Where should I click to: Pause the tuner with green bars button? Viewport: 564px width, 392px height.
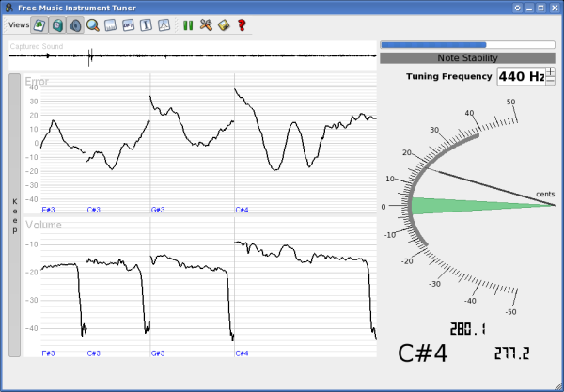(188, 25)
